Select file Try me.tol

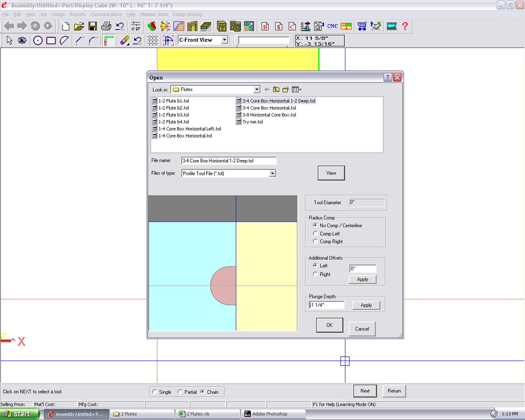(249, 122)
